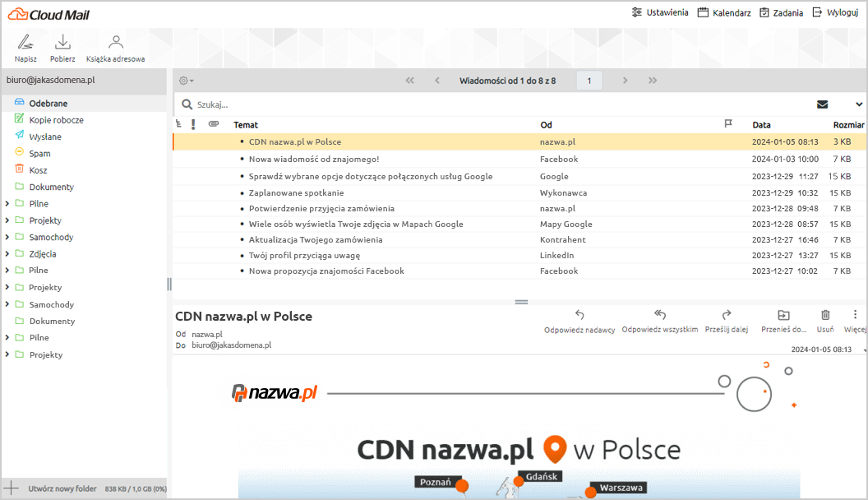Open the 'Zaplanowane spotkanie' message

point(519,192)
